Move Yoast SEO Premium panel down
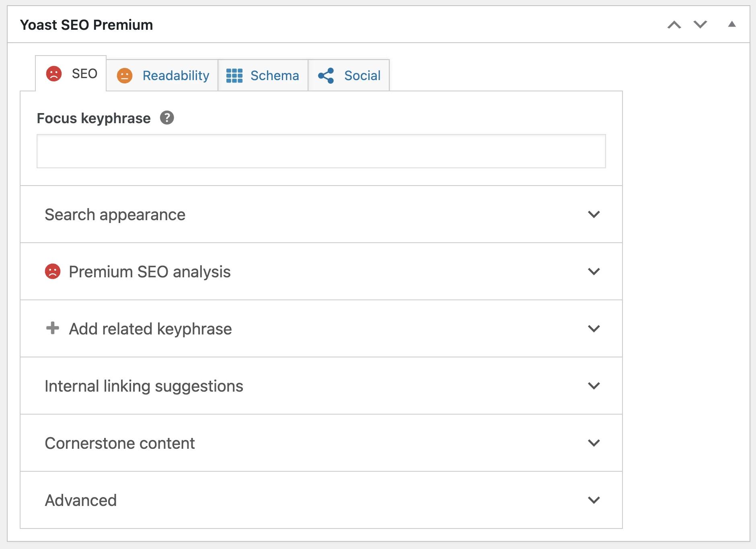The width and height of the screenshot is (756, 549). (x=700, y=25)
